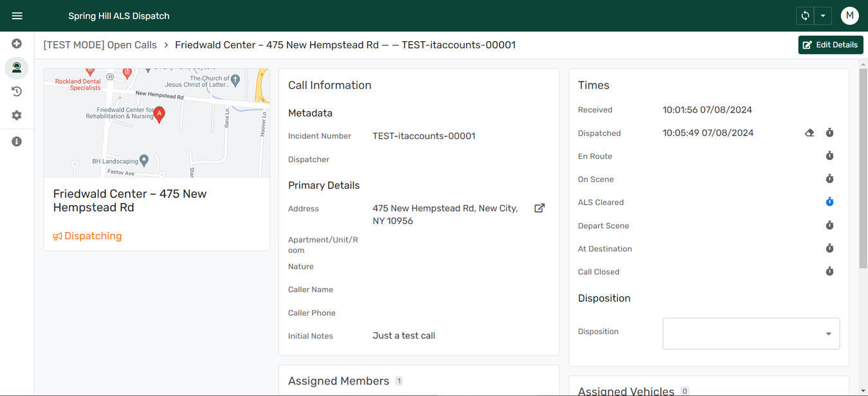Viewport: 868px width, 396px height.
Task: Click the info icon in sidebar
Action: tap(17, 141)
